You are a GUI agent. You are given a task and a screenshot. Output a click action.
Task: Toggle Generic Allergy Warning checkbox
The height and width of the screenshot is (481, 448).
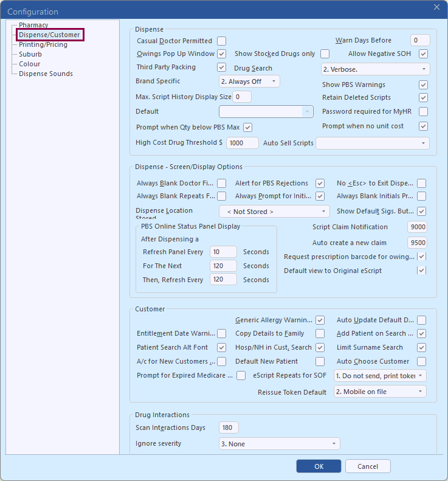(320, 320)
